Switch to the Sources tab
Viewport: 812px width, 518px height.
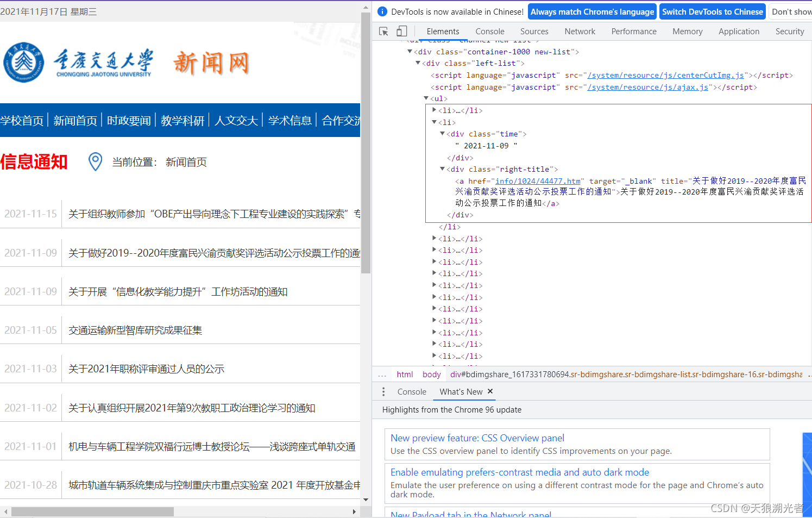[x=534, y=32]
